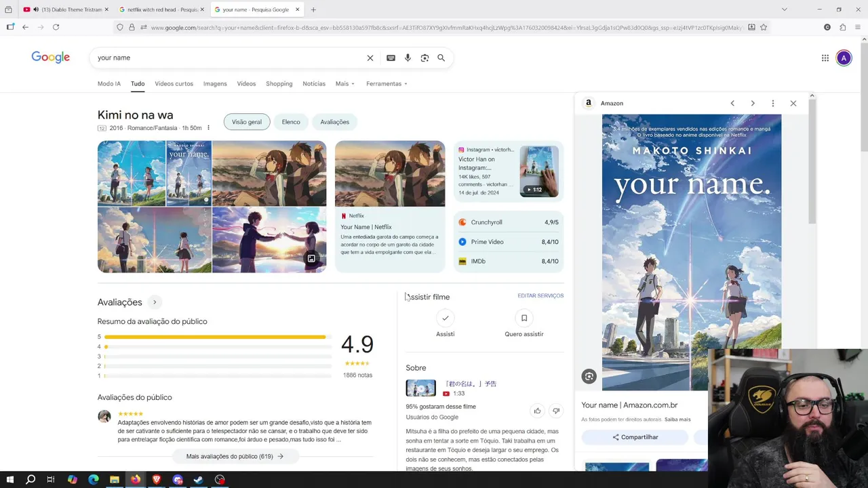
Task: Search by image with Lens icon
Action: point(425,58)
